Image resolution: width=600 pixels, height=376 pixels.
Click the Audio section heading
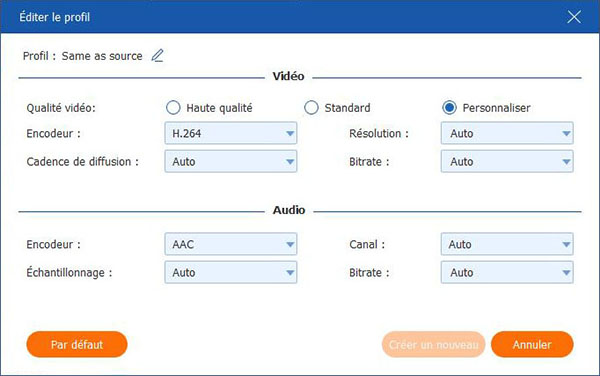[x=289, y=210]
